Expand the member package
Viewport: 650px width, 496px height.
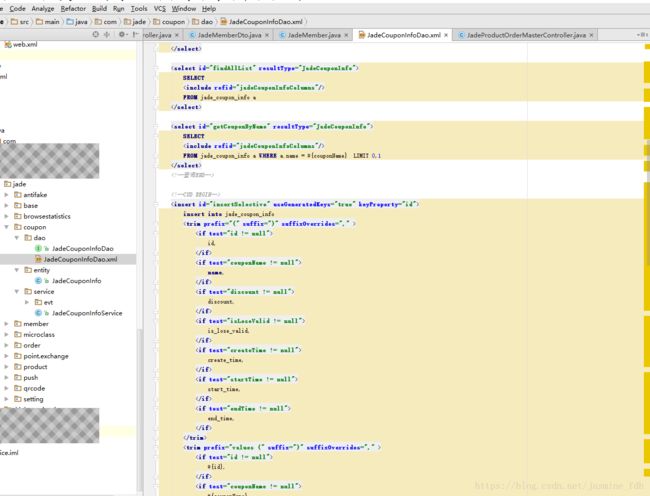point(6,324)
